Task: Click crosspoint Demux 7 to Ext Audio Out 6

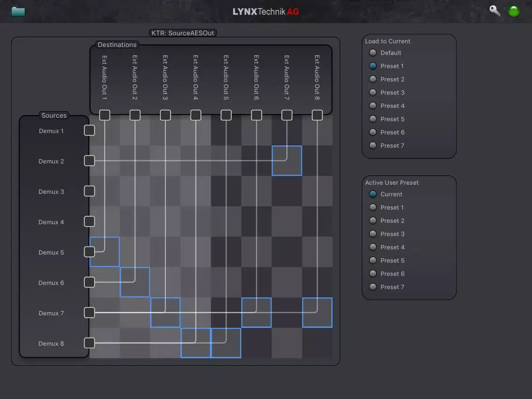Action: click(257, 312)
